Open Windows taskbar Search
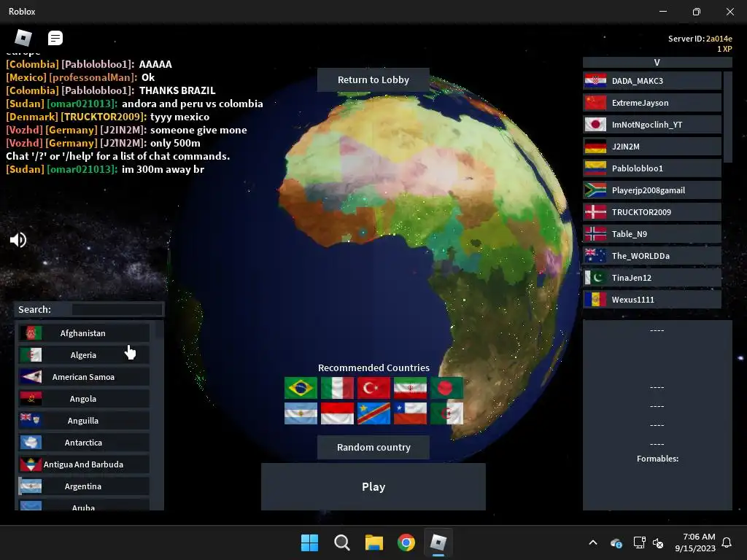Image resolution: width=747 pixels, height=560 pixels. click(x=341, y=542)
